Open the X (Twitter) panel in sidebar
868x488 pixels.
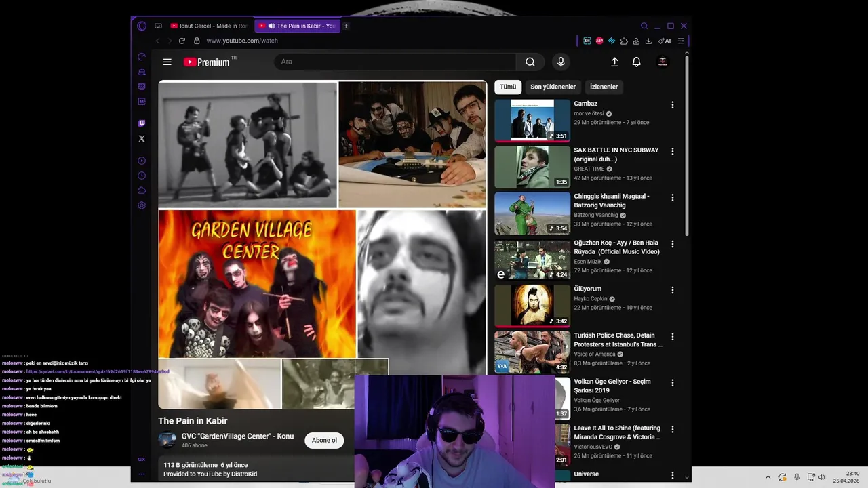click(x=142, y=138)
